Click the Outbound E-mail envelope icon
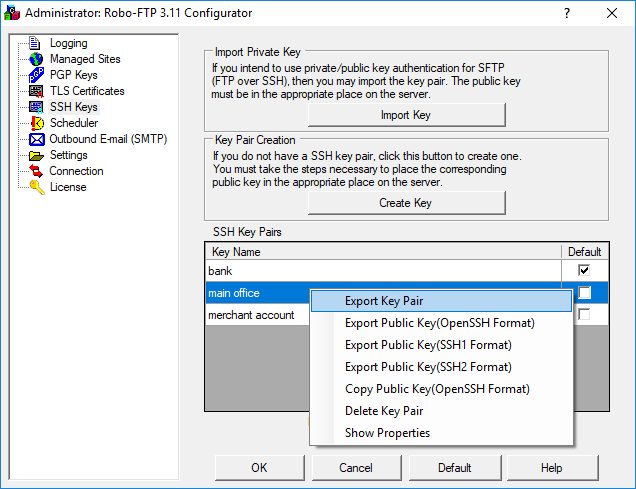The height and width of the screenshot is (489, 636). pos(36,139)
